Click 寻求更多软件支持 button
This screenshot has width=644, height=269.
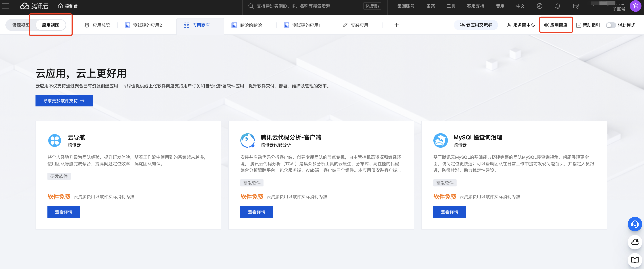(64, 100)
